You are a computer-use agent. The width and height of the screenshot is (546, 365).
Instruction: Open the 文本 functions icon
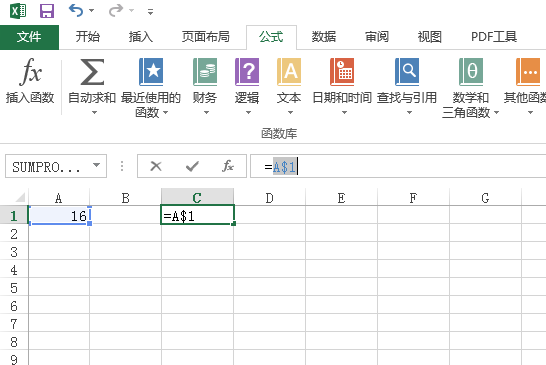pyautogui.click(x=289, y=72)
